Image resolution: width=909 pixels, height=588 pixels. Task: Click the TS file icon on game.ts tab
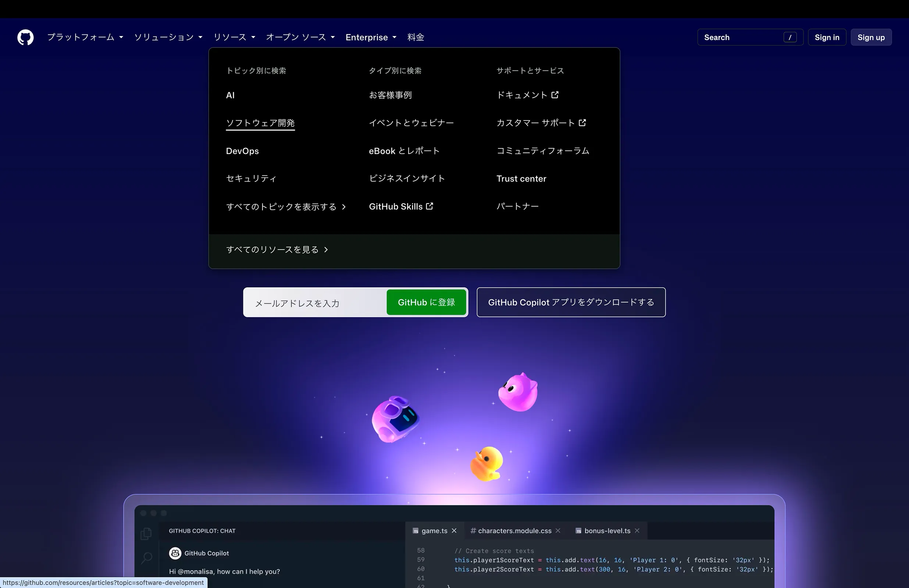point(416,531)
